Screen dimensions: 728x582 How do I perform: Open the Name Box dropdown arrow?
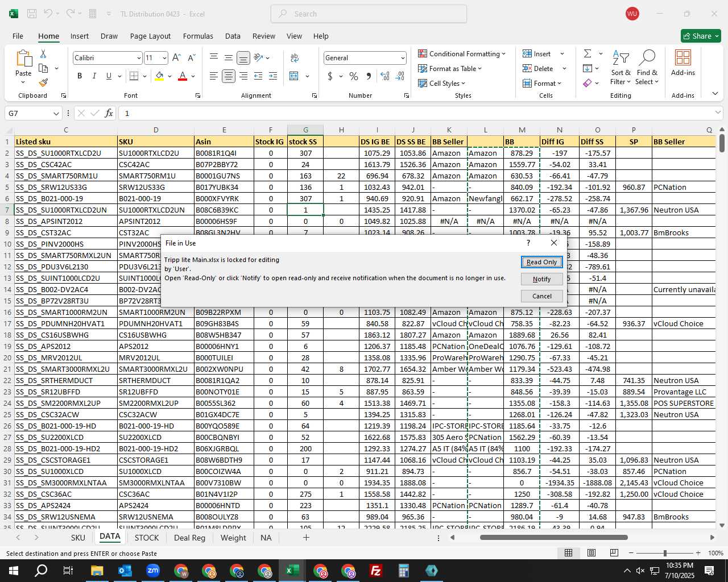56,114
